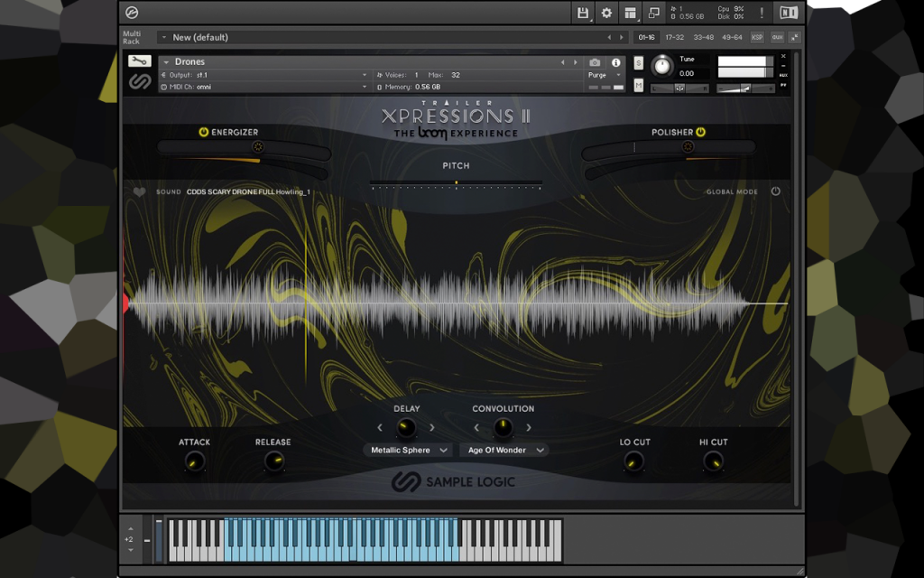The height and width of the screenshot is (578, 924).
Task: Select next delay preset arrow
Action: pos(432,427)
